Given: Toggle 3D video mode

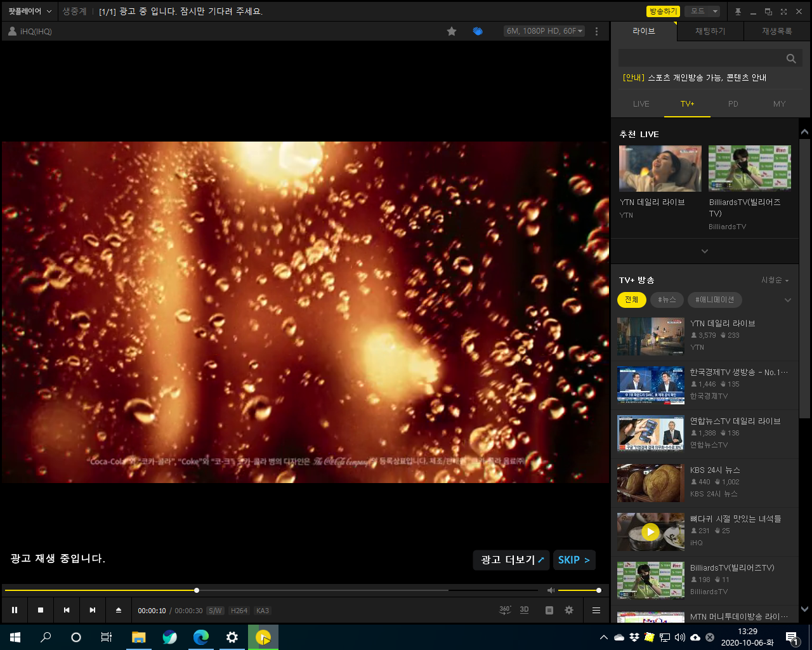Looking at the screenshot, I should tap(524, 610).
